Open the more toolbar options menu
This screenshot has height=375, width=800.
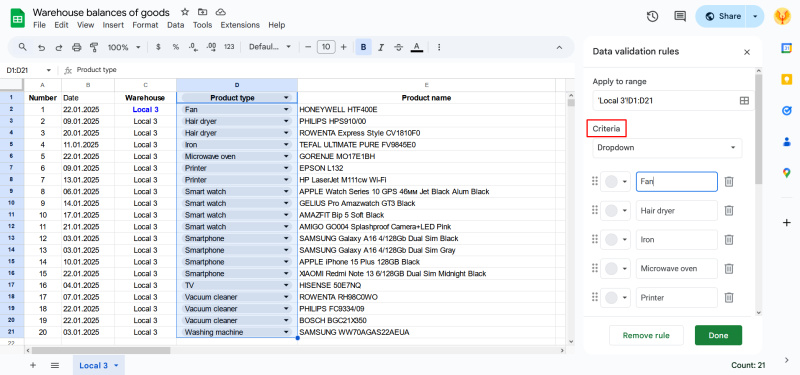pos(439,47)
